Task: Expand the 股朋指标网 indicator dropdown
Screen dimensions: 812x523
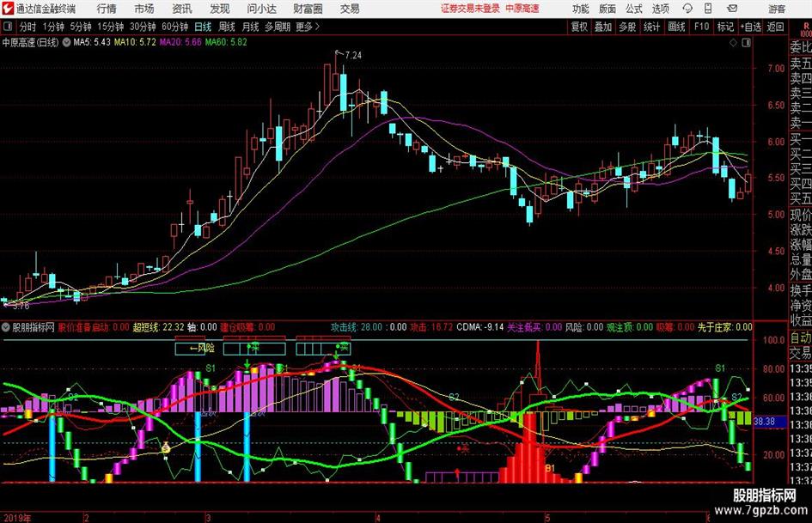Action: [6, 327]
